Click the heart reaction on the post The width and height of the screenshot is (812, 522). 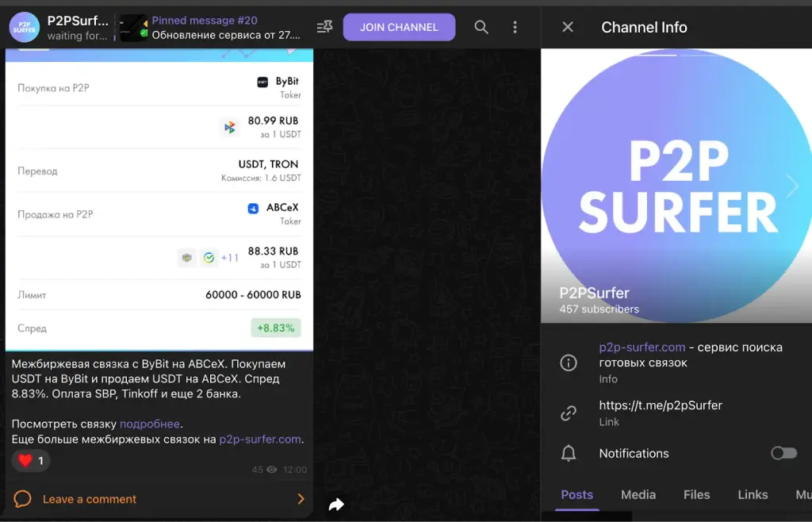(x=31, y=460)
